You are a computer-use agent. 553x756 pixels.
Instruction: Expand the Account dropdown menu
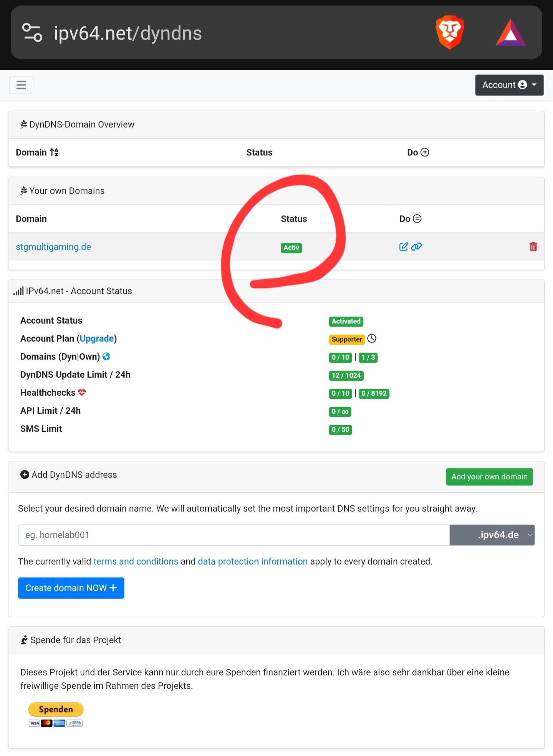coord(509,85)
